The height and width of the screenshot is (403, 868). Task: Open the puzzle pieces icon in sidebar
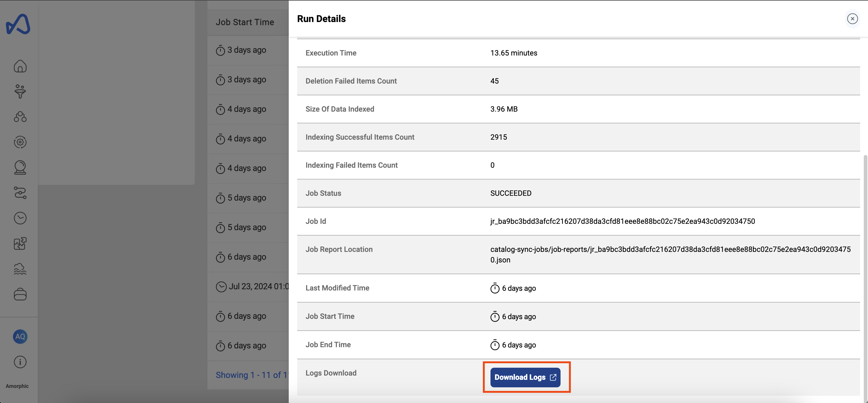[20, 243]
